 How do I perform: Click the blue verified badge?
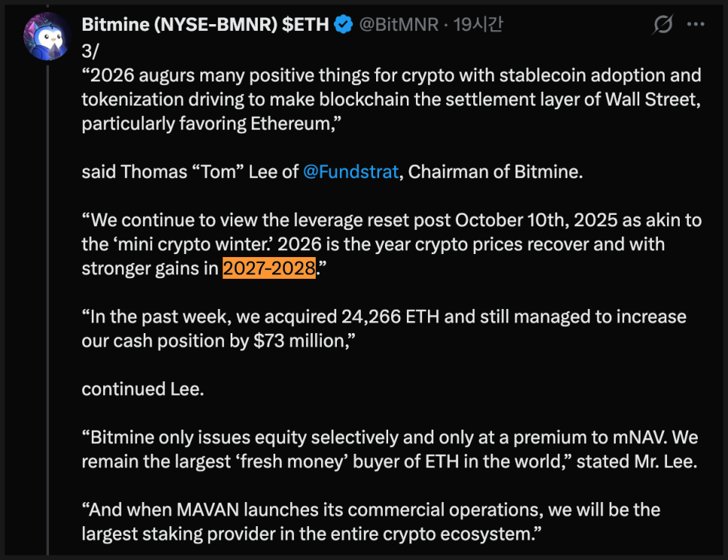[343, 25]
